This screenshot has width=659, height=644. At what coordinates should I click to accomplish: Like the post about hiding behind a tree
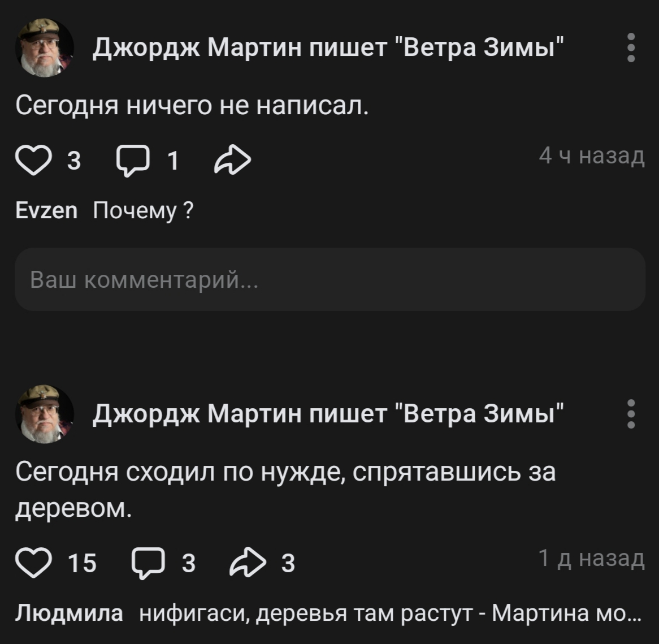click(x=33, y=563)
